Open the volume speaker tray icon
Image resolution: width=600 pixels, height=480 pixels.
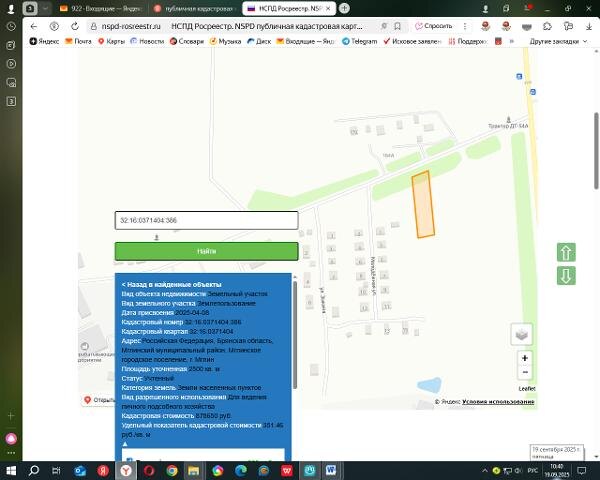click(x=518, y=470)
